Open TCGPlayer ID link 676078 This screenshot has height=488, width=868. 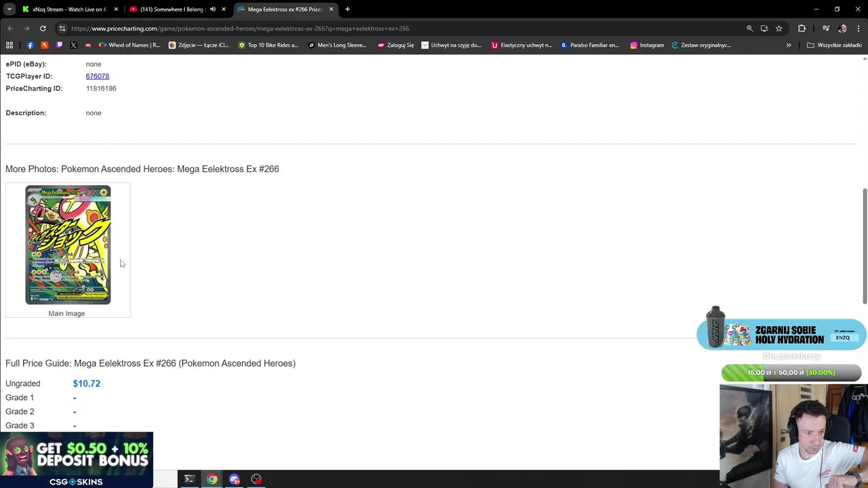97,77
